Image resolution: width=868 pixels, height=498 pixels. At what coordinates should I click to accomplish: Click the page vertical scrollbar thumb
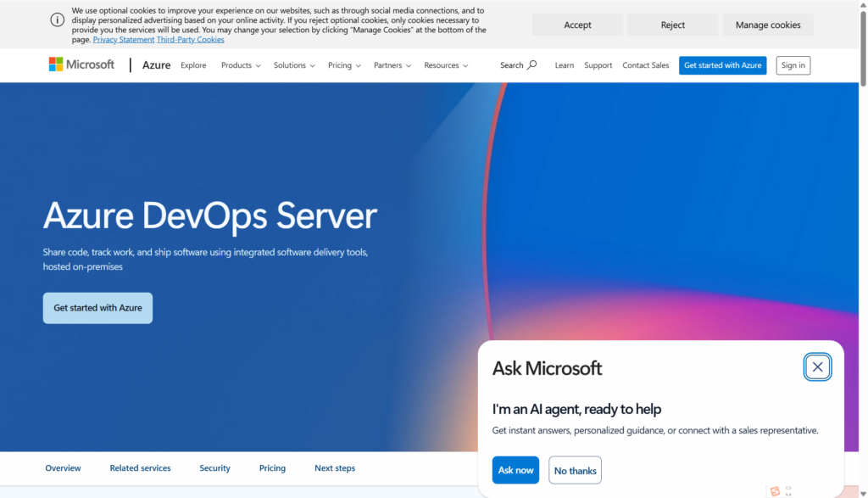863,48
